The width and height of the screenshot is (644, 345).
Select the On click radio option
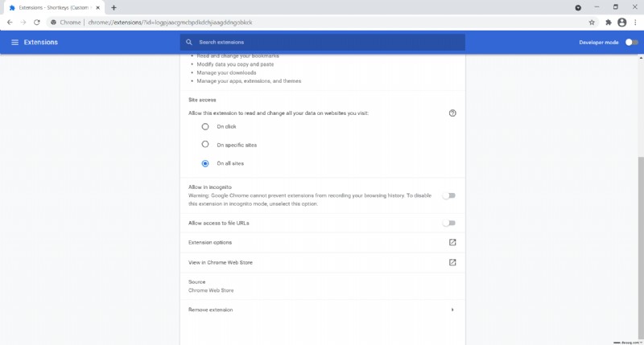click(x=205, y=127)
